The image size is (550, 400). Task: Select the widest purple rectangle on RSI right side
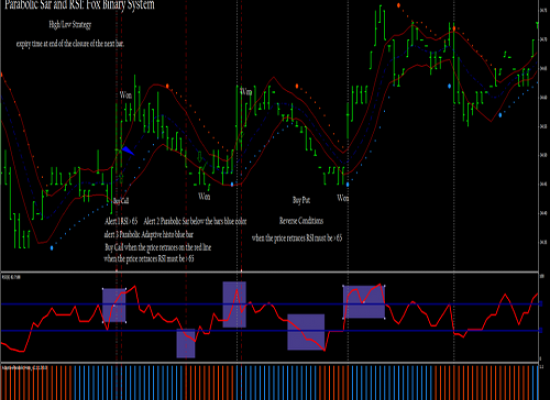click(x=364, y=302)
